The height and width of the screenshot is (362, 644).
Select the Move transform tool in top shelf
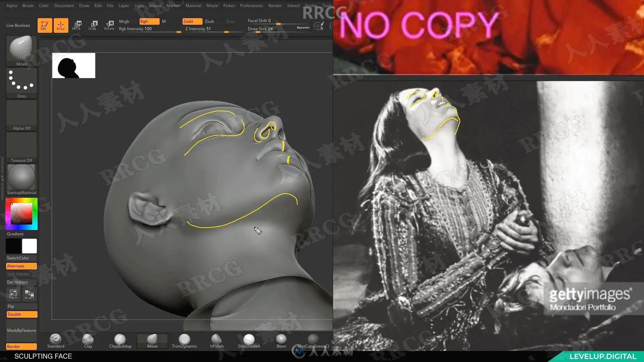tap(76, 25)
